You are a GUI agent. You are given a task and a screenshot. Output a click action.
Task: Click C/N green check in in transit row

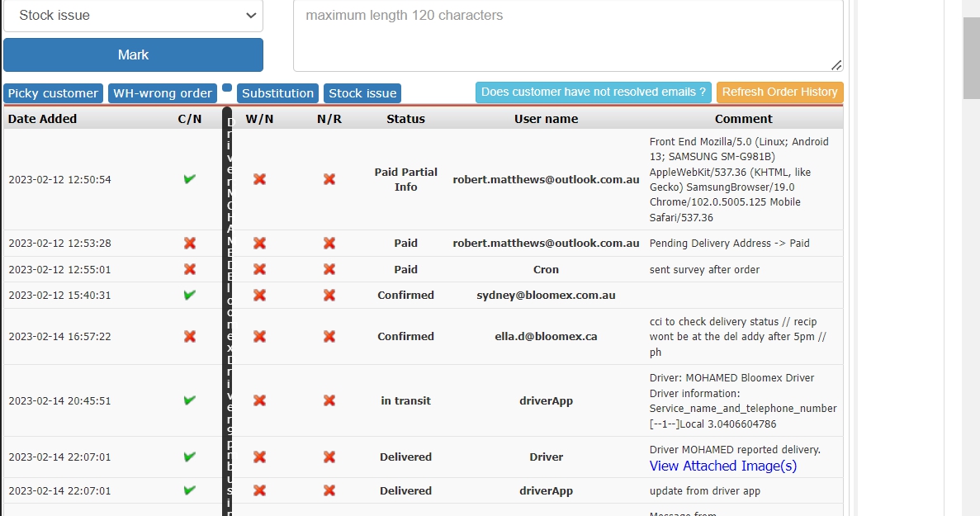tap(189, 400)
